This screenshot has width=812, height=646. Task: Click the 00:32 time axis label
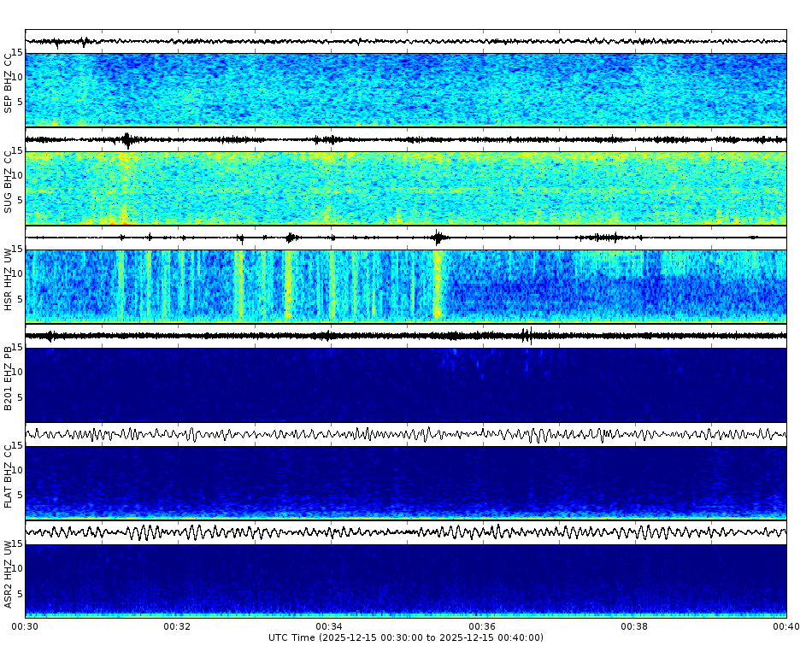(x=175, y=626)
